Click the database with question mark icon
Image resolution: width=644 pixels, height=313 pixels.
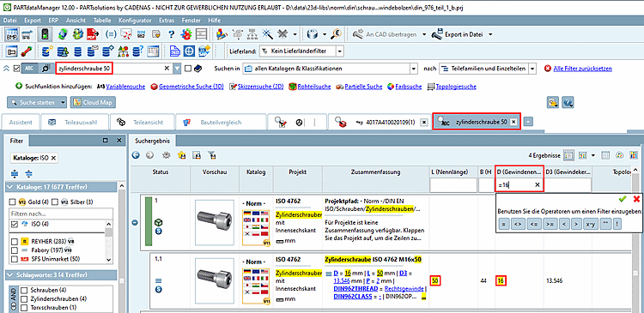(x=137, y=51)
